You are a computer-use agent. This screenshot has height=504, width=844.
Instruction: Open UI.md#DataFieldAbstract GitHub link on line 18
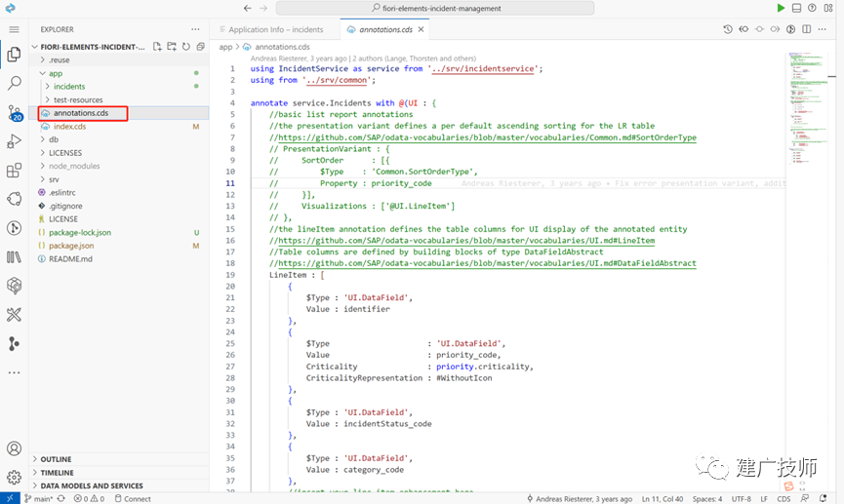click(x=487, y=263)
